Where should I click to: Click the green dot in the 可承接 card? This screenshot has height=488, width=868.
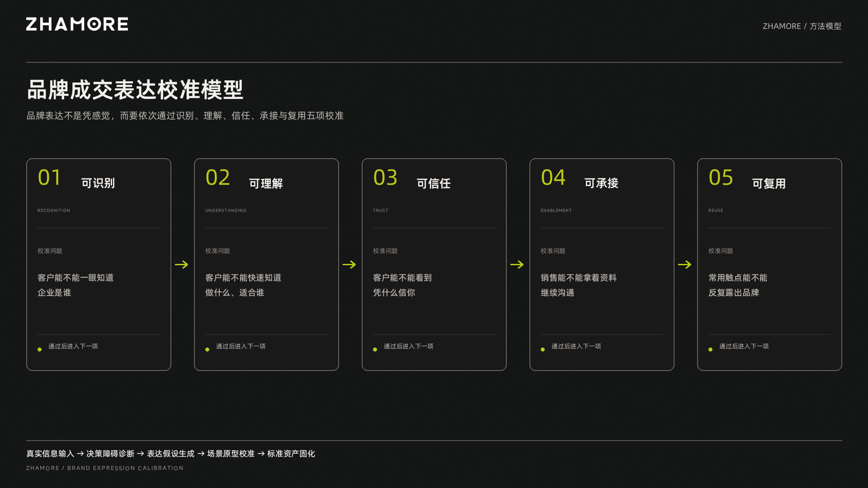coord(543,349)
